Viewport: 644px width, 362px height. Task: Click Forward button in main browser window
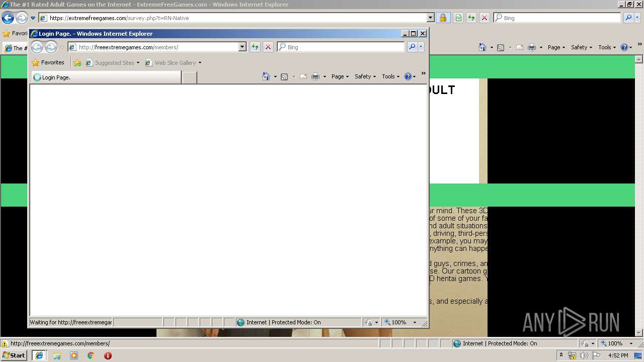[21, 18]
